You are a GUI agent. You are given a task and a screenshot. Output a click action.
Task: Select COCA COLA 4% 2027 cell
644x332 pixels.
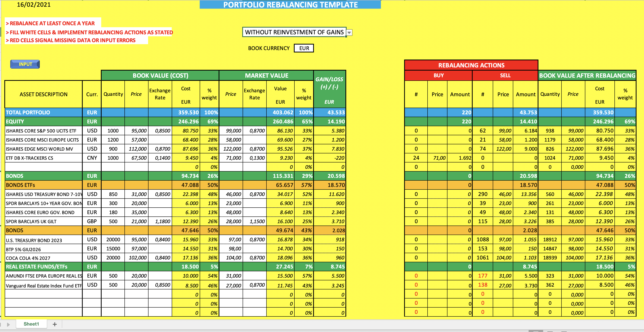(44, 258)
